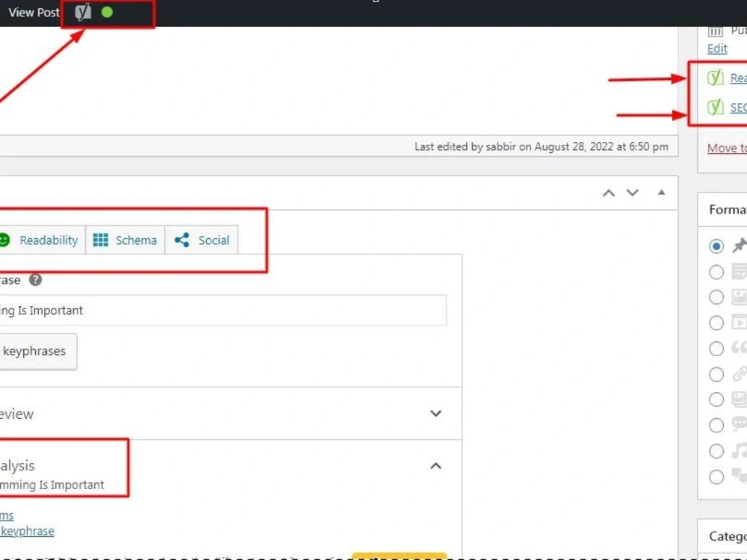Viewport: 747px width, 560px height.
Task: Select the Quote format radio button
Action: [x=716, y=349]
